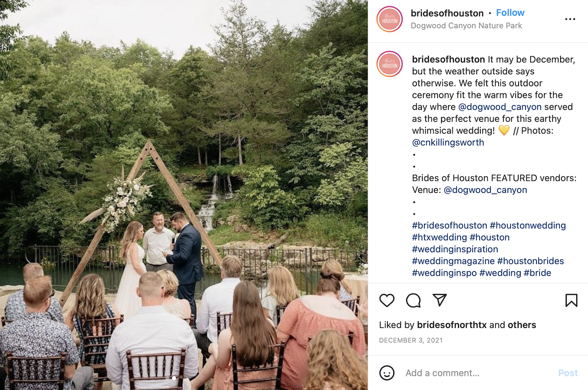Viewport: 588px width, 390px height.
Task: Open @dogwood_canyon mention after Venue
Action: [485, 190]
